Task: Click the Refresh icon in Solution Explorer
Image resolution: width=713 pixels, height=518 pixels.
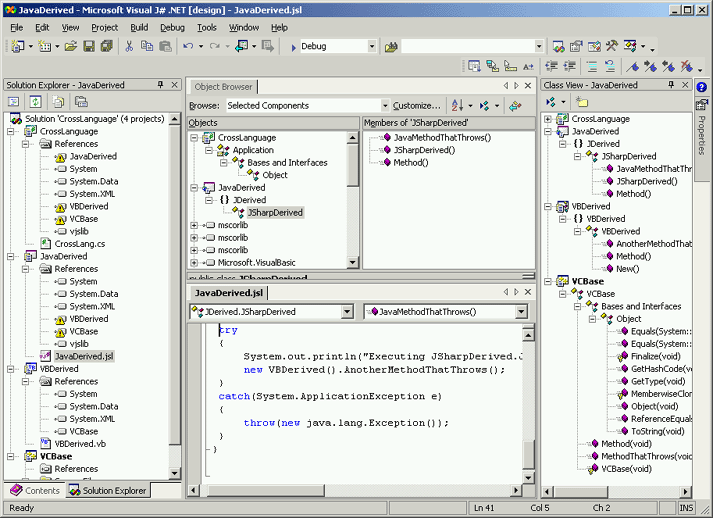Action: (x=35, y=102)
